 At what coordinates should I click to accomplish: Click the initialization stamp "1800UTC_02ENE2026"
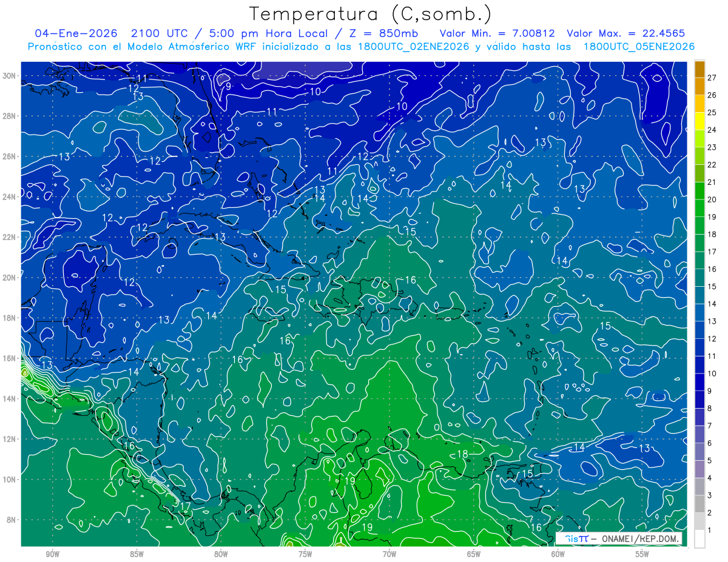click(x=413, y=47)
